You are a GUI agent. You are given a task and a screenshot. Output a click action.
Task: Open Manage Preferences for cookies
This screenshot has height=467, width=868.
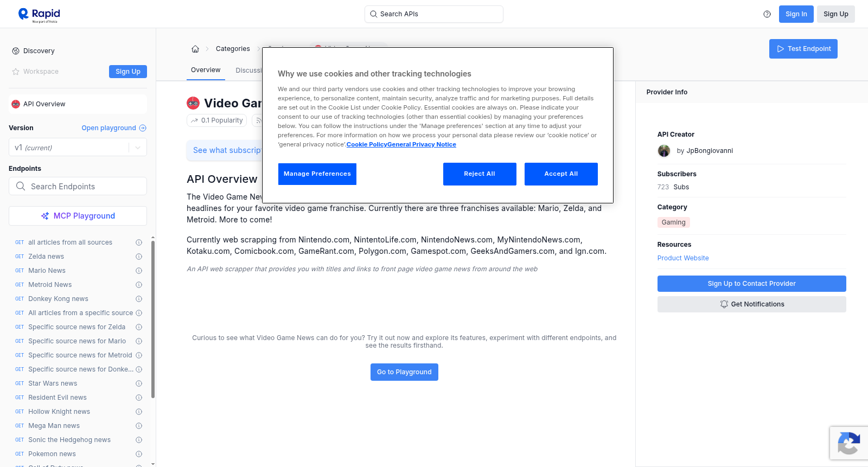click(x=317, y=174)
